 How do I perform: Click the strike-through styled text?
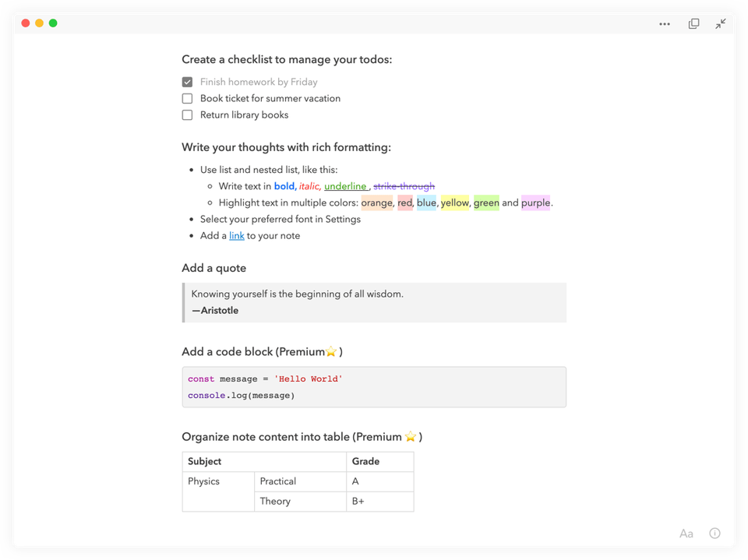point(404,185)
